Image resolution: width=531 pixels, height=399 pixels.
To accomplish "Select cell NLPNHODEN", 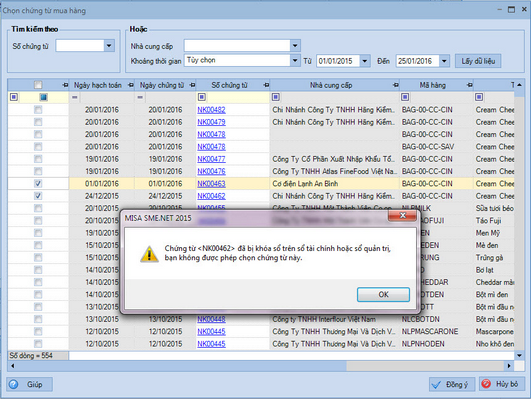I will click(436, 344).
